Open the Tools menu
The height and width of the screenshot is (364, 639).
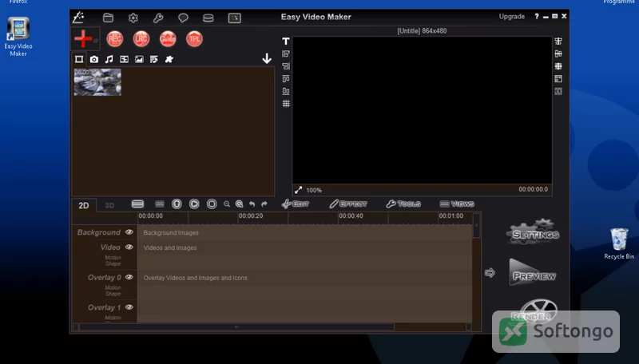tap(403, 204)
